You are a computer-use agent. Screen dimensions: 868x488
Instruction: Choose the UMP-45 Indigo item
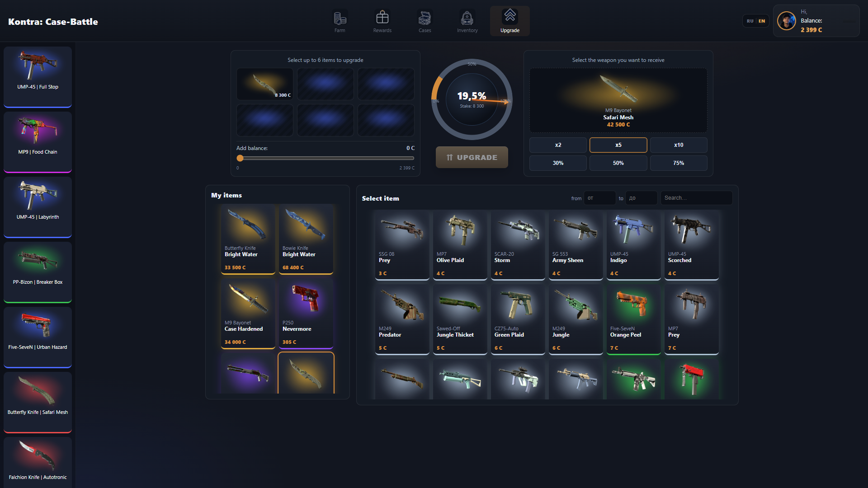pos(634,245)
